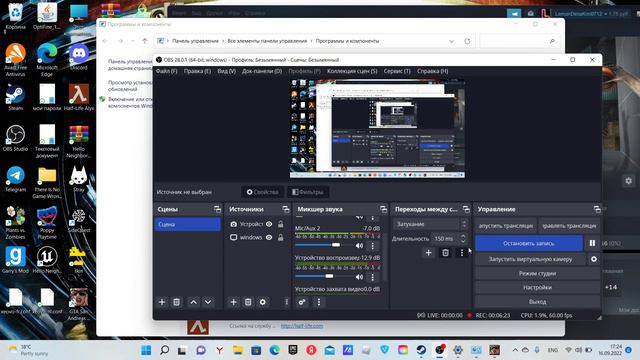Pop out the Сцены dock panel
The image size is (640, 360).
pyautogui.click(x=217, y=209)
